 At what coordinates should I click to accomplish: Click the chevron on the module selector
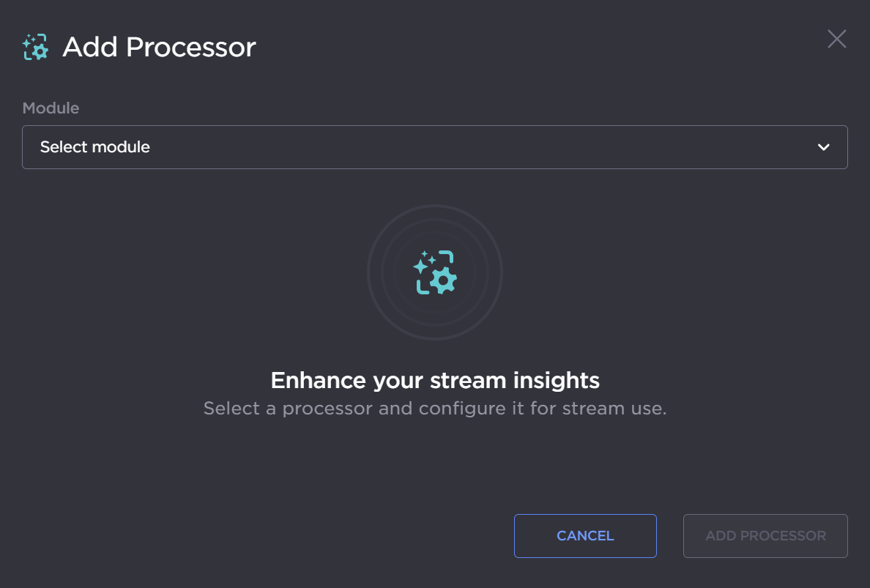point(824,147)
